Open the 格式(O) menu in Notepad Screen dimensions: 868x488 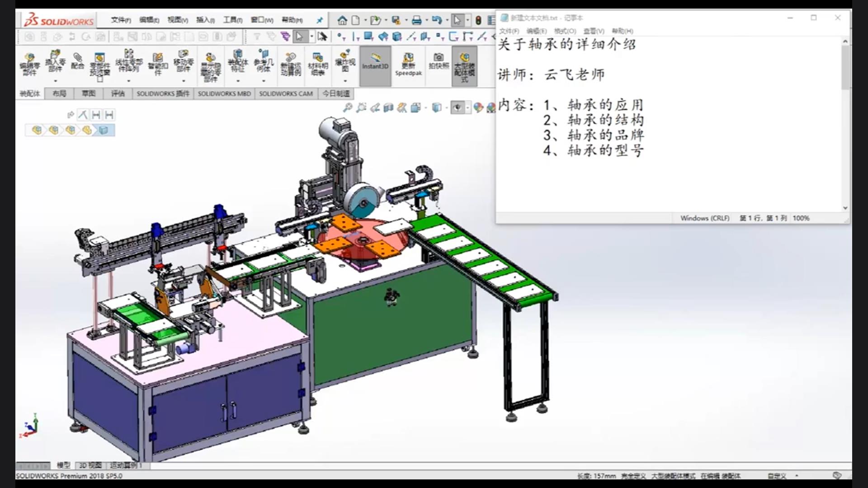(x=565, y=31)
